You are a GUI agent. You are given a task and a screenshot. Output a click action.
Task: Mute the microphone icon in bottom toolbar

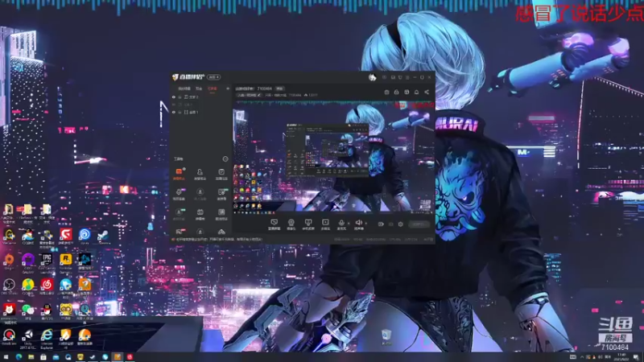pyautogui.click(x=341, y=224)
